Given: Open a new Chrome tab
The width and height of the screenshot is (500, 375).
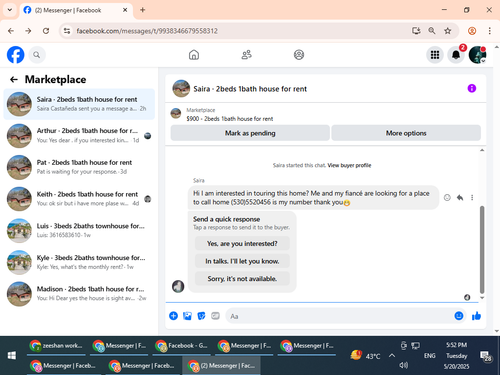Looking at the screenshot, I should tap(143, 10).
